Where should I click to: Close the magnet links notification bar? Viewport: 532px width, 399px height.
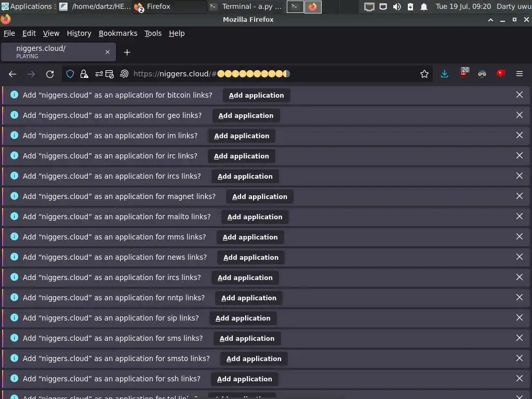520,196
